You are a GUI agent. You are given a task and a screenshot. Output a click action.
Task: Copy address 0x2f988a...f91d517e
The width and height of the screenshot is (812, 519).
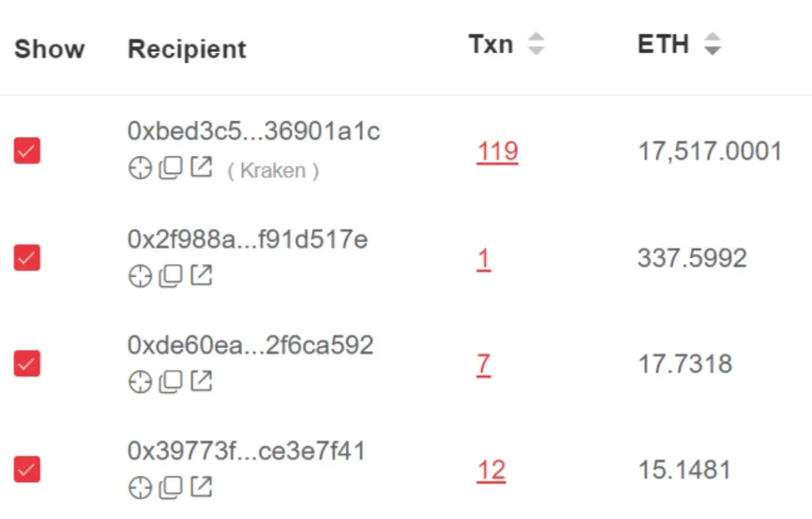click(171, 276)
